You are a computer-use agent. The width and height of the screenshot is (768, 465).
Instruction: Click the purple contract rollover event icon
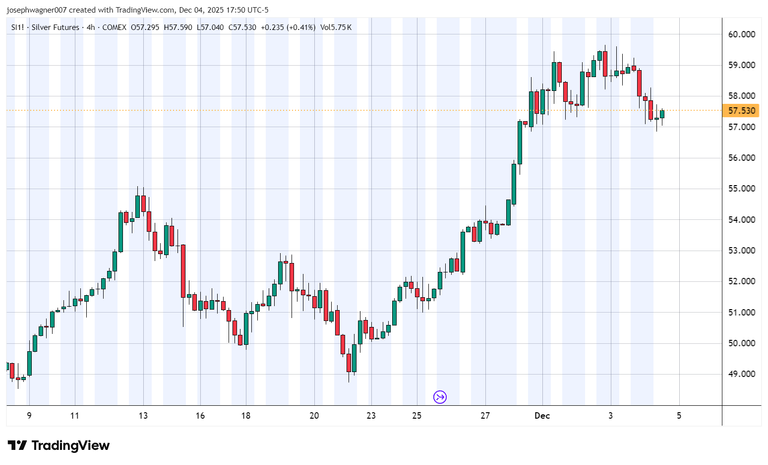[440, 397]
